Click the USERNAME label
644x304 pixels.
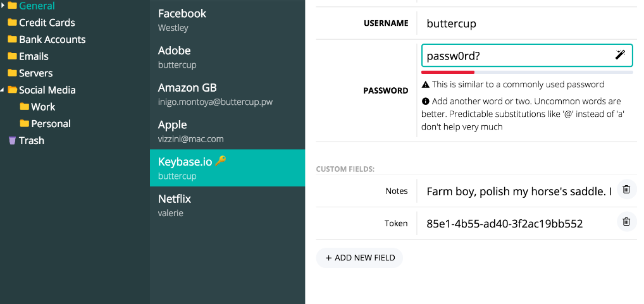386,23
